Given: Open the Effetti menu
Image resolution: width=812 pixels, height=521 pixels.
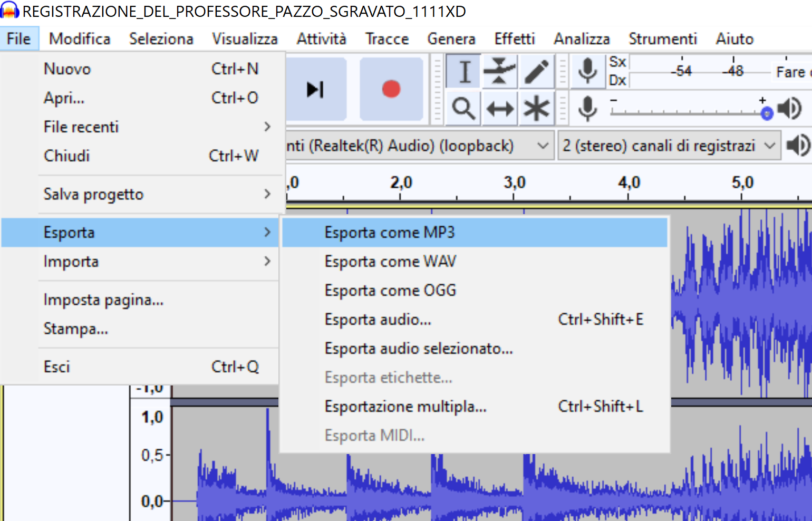Looking at the screenshot, I should point(515,38).
